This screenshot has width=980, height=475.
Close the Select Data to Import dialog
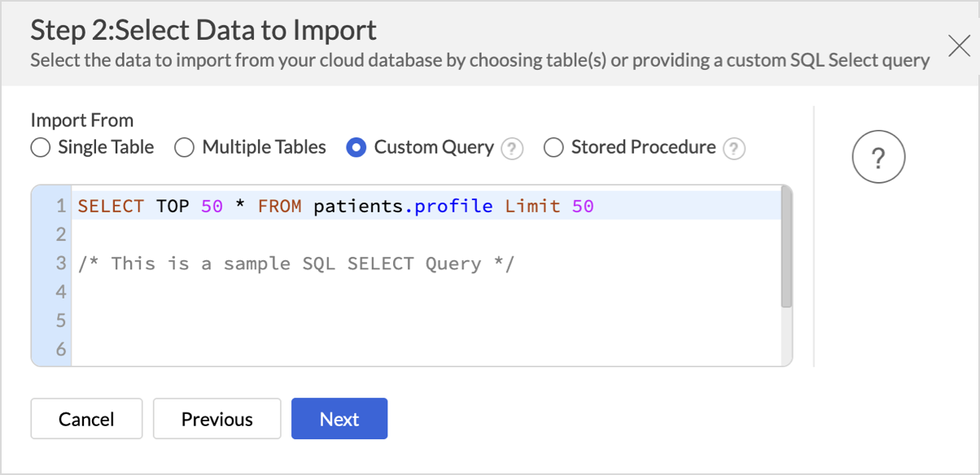click(959, 46)
